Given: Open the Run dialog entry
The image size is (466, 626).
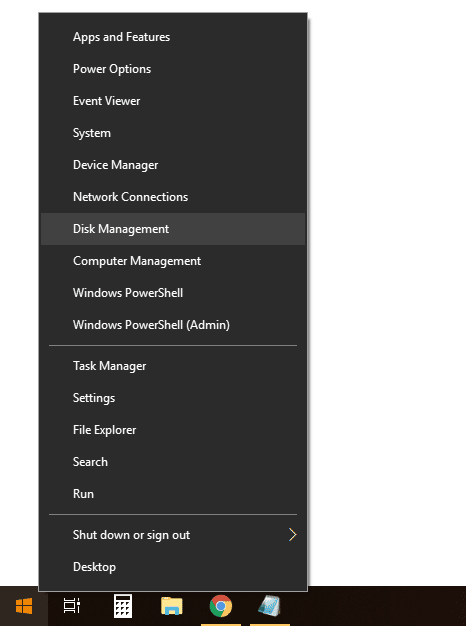Looking at the screenshot, I should 173,494.
